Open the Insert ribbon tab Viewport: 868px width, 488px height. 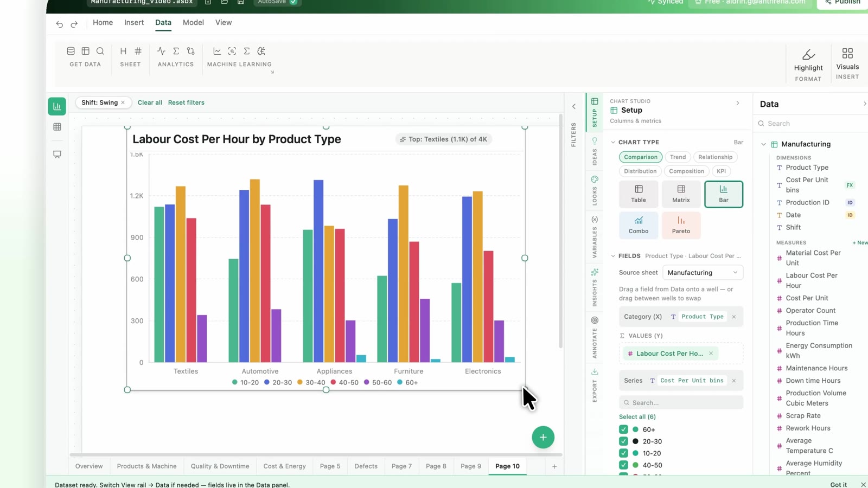[x=134, y=23]
